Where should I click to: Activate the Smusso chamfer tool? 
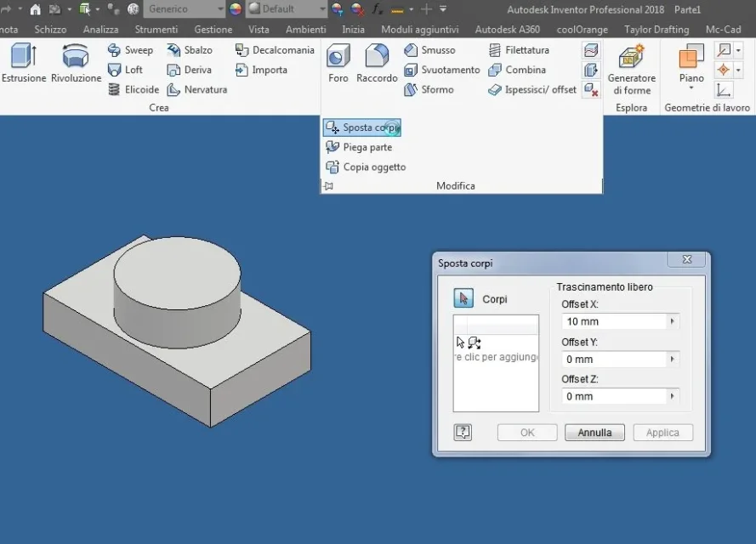429,50
